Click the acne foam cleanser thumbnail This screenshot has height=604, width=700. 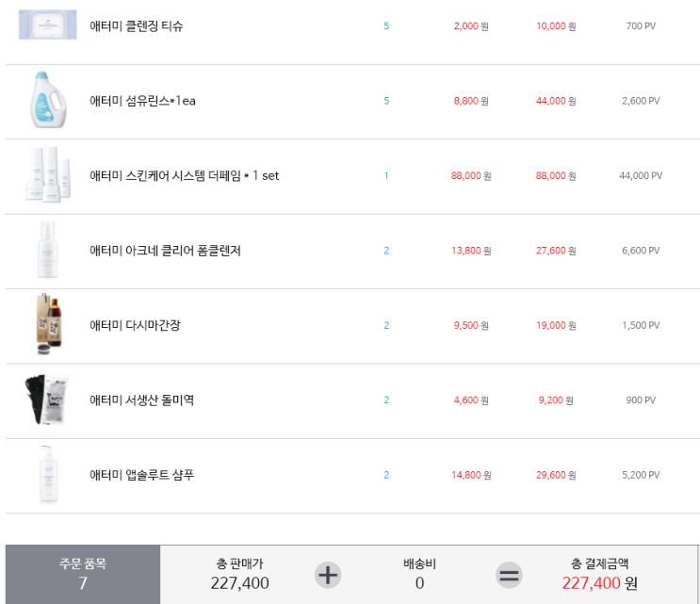coord(48,250)
